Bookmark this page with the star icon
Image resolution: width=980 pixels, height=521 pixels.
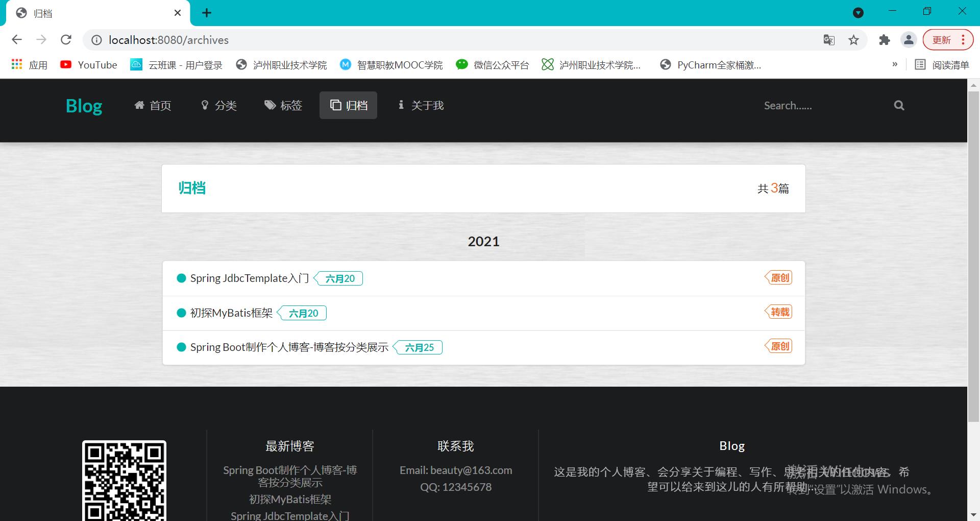[x=853, y=40]
